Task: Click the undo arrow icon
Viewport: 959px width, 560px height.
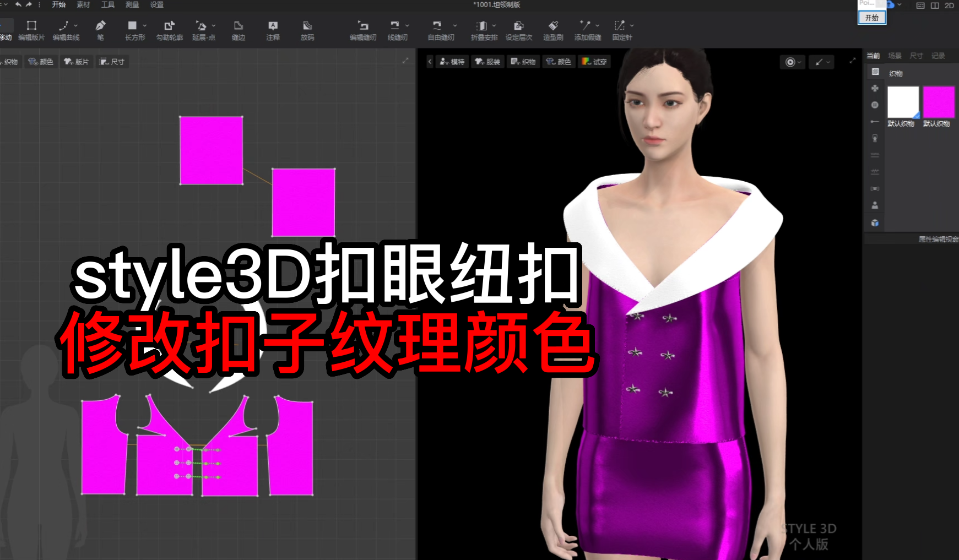Action: point(18,4)
